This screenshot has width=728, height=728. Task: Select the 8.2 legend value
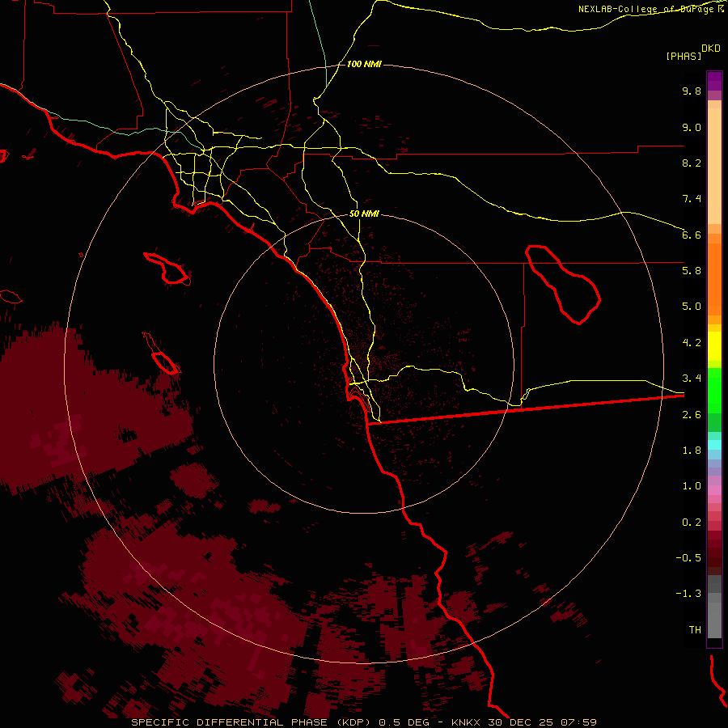[692, 163]
